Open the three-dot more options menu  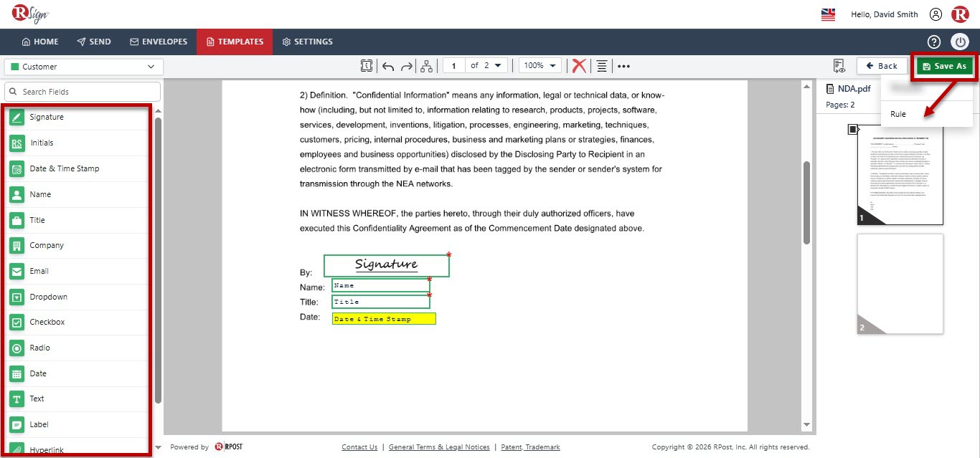tap(623, 66)
